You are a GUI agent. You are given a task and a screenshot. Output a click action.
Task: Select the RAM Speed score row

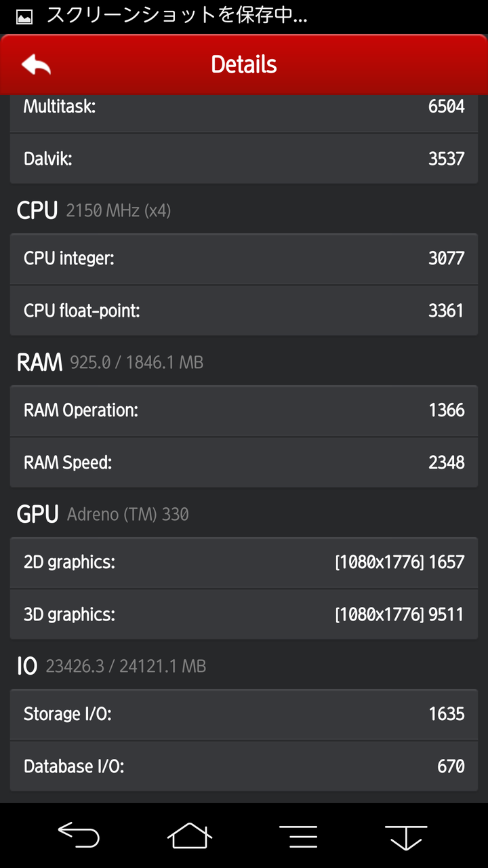[x=244, y=462]
